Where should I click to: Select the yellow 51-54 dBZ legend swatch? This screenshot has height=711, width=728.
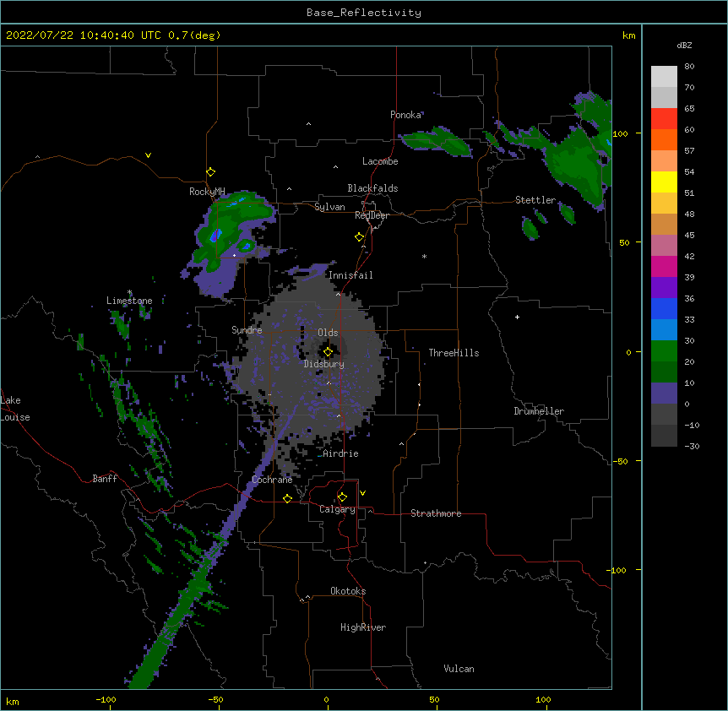[664, 182]
